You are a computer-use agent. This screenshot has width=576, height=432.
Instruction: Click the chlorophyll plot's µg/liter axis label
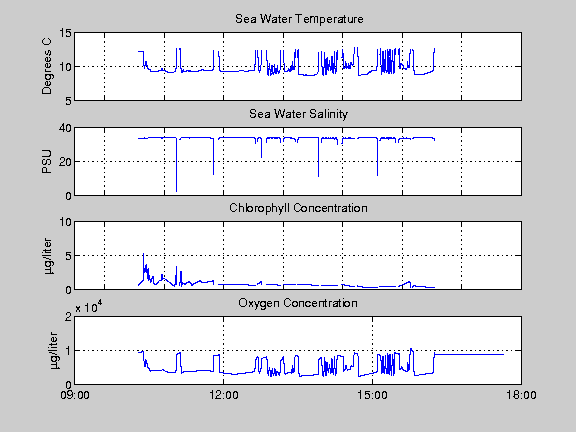click(x=48, y=256)
